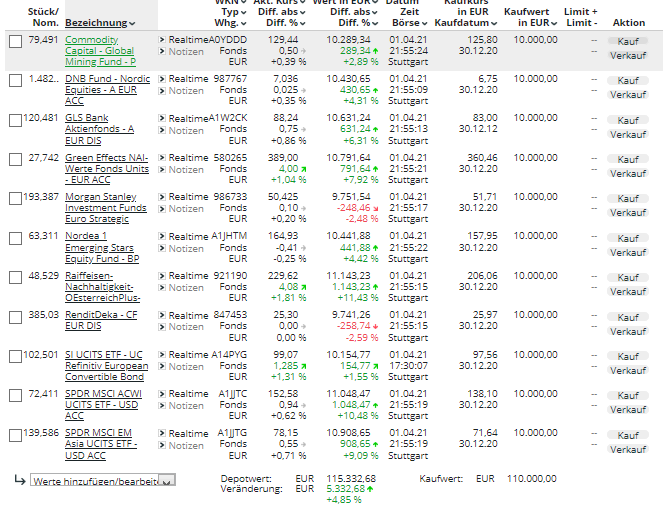
Task: Sort by Bezeichnung column header
Action: (100, 23)
